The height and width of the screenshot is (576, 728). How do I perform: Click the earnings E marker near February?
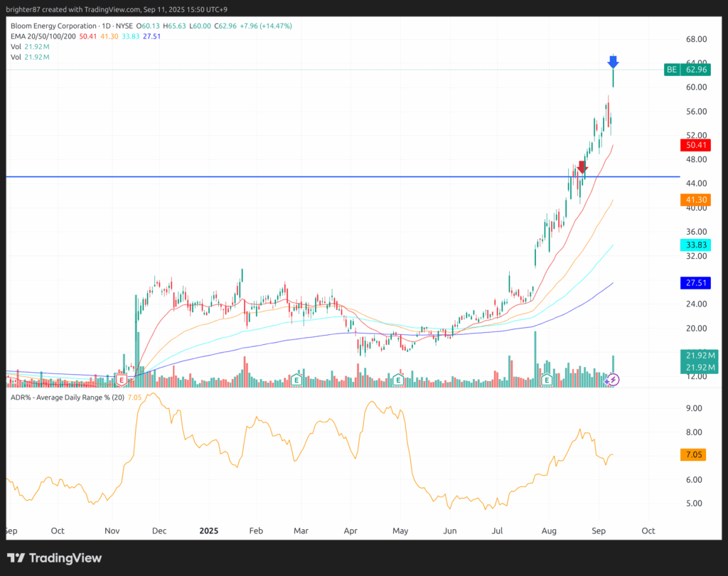pos(296,380)
